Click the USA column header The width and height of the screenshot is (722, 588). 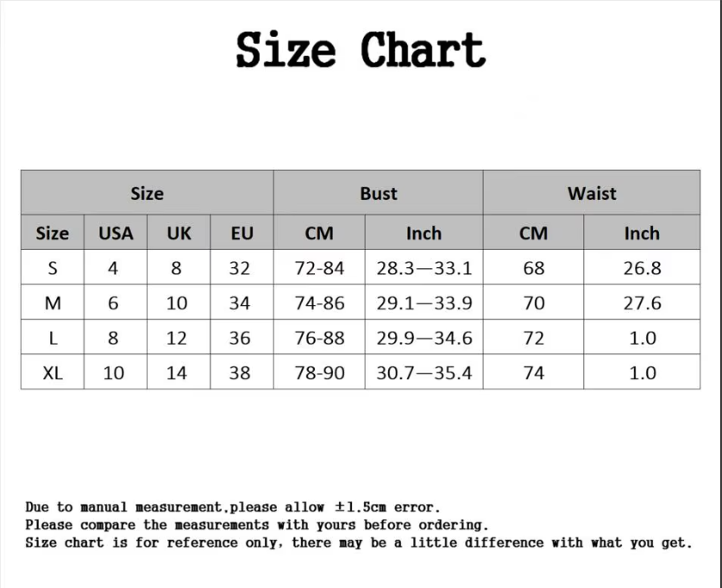[116, 233]
